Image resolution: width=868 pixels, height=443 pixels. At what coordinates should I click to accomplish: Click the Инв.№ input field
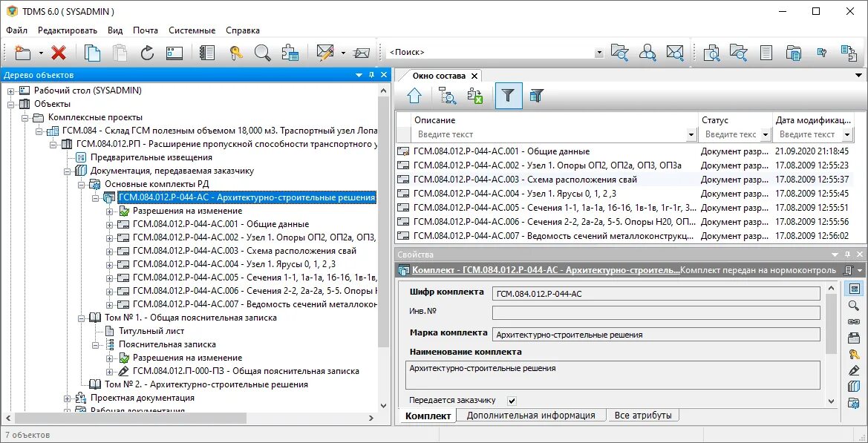[656, 313]
